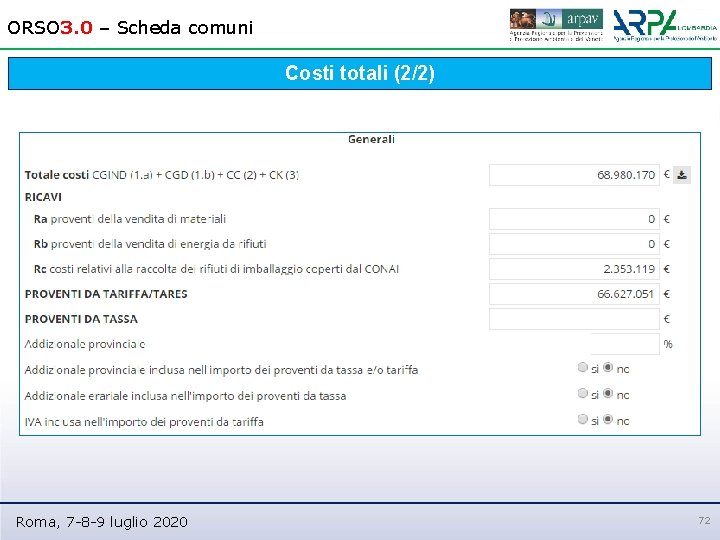Click the 'PROVENTI DA TARIFFA/TARES' label
The image size is (720, 540).
click(106, 294)
